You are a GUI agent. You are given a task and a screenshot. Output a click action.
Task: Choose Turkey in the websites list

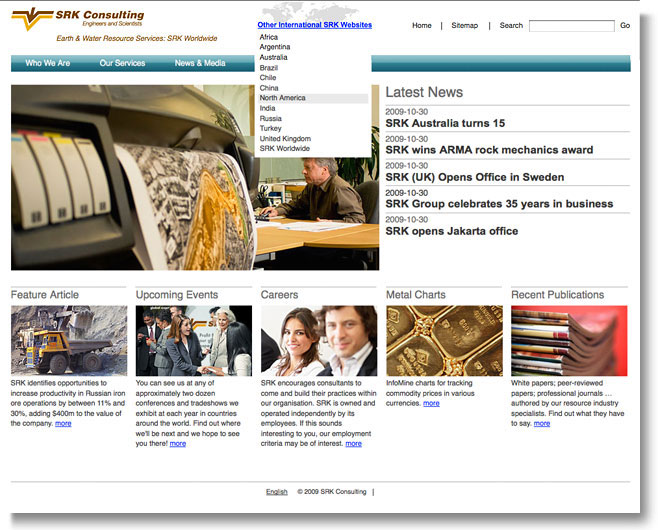270,128
